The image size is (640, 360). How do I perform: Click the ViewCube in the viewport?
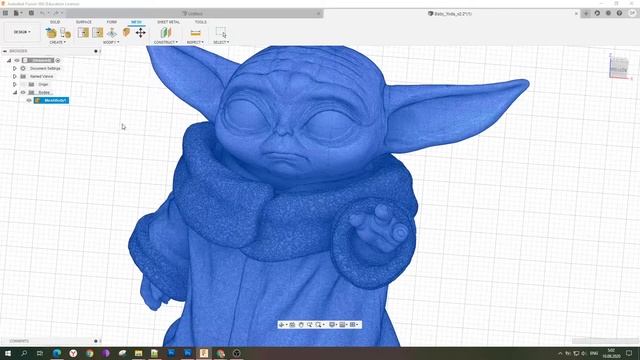[x=619, y=67]
